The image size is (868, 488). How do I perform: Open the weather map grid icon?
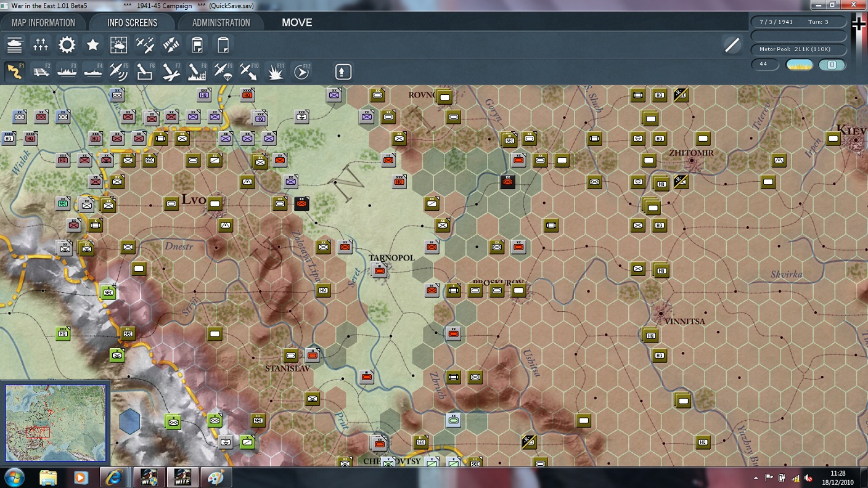pos(118,45)
